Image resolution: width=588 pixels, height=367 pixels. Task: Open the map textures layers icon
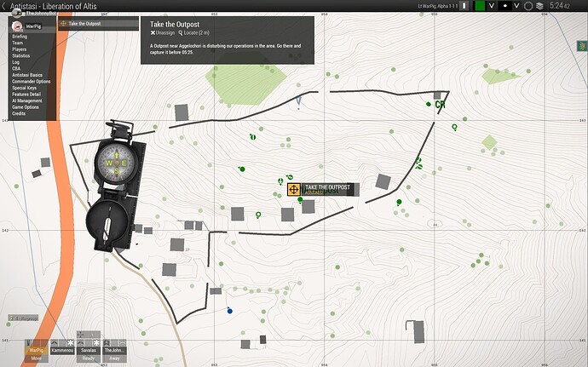[539, 6]
